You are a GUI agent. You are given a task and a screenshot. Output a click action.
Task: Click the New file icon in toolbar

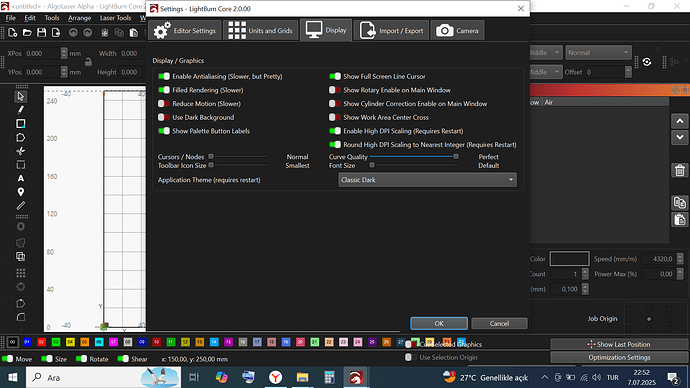click(x=13, y=33)
